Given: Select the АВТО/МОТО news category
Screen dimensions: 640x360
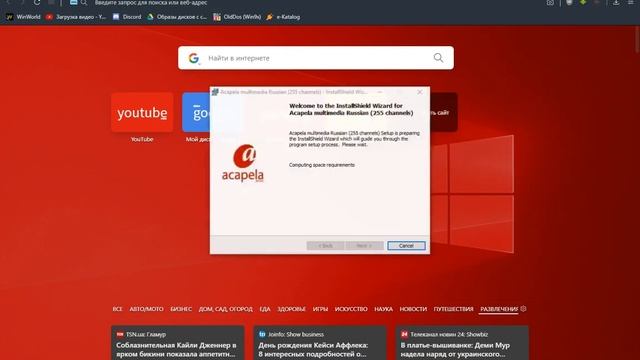Looking at the screenshot, I should click(x=146, y=309).
